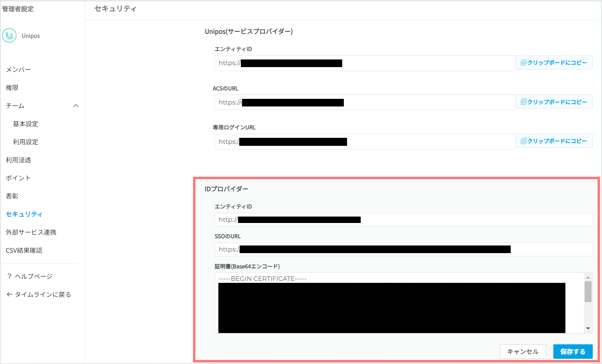The height and width of the screenshot is (364, 602).
Task: Click the 管理者設定 heading text
Action: coord(18,9)
